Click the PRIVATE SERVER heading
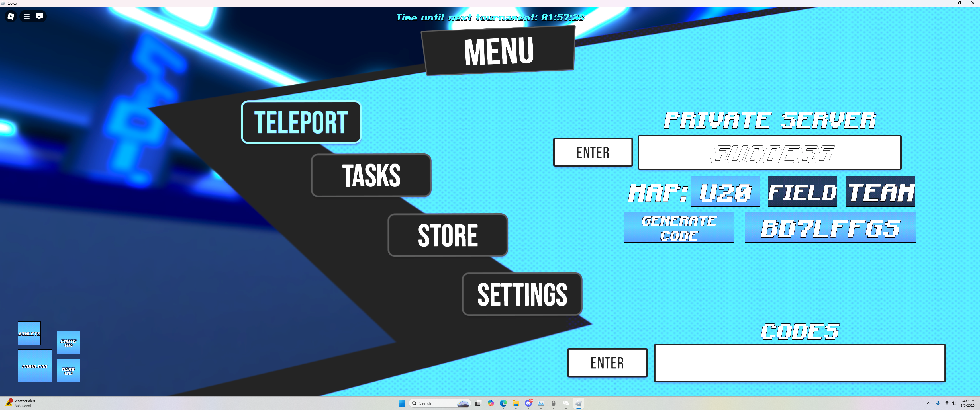The width and height of the screenshot is (980, 410). 770,120
